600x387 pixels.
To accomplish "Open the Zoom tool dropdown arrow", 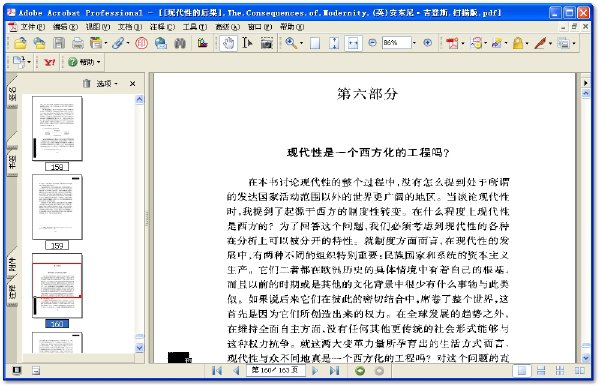I will point(301,43).
